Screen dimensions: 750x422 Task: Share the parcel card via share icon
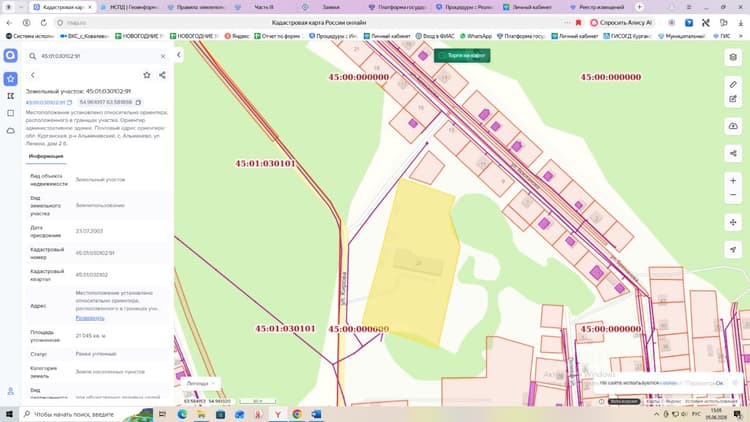click(x=162, y=75)
